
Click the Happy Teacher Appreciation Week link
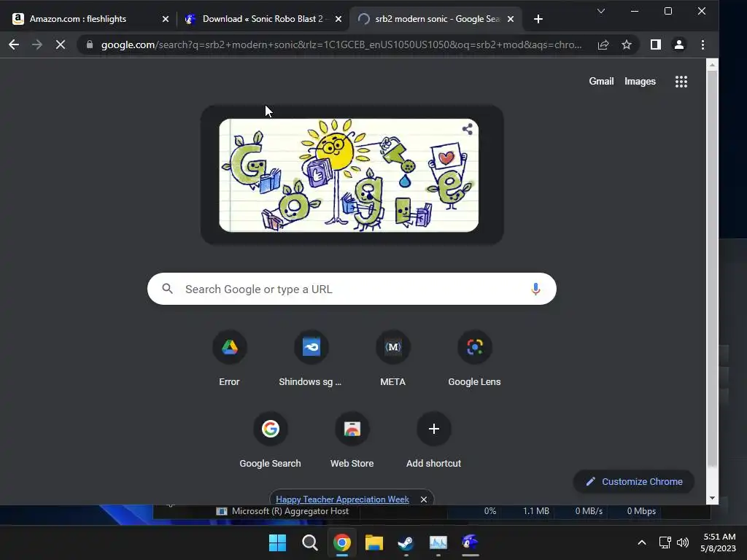coord(342,499)
